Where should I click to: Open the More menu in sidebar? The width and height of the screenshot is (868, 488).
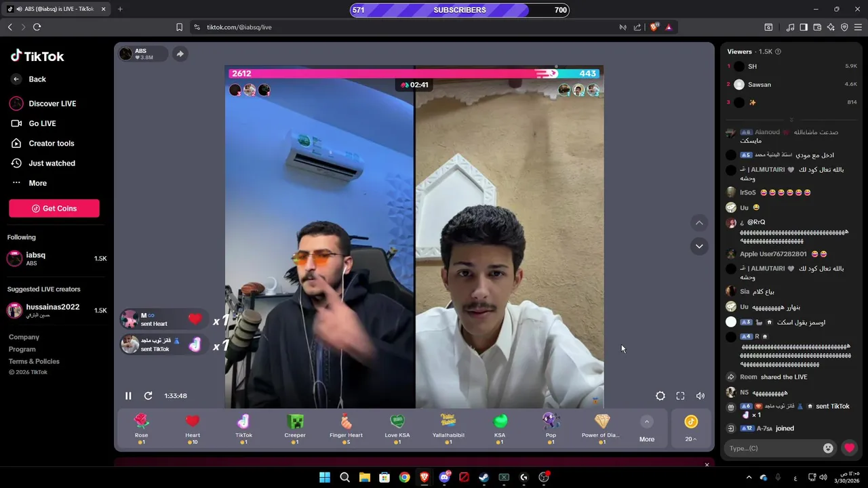click(x=29, y=183)
